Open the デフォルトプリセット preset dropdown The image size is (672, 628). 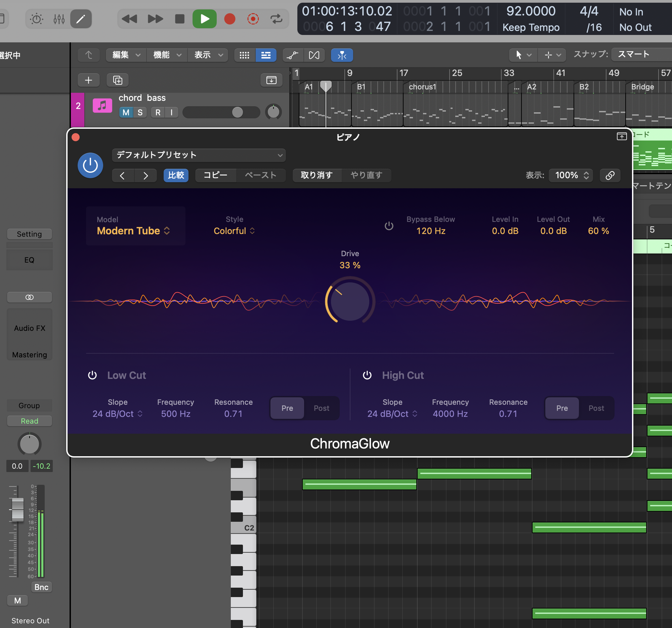click(199, 155)
